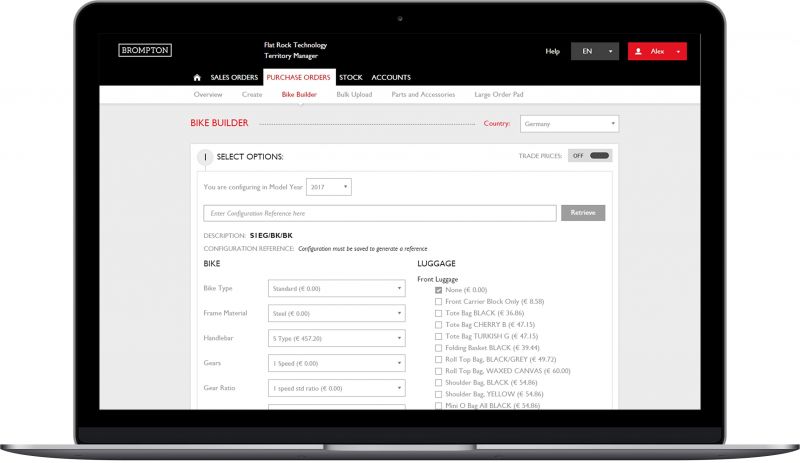Open the Stock menu
Image resolution: width=800 pixels, height=463 pixels.
coord(350,77)
